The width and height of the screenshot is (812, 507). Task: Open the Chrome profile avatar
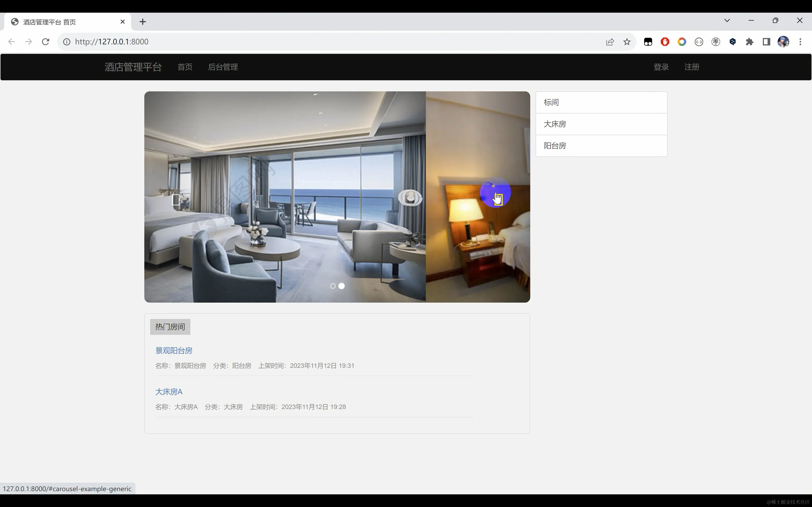coord(783,42)
